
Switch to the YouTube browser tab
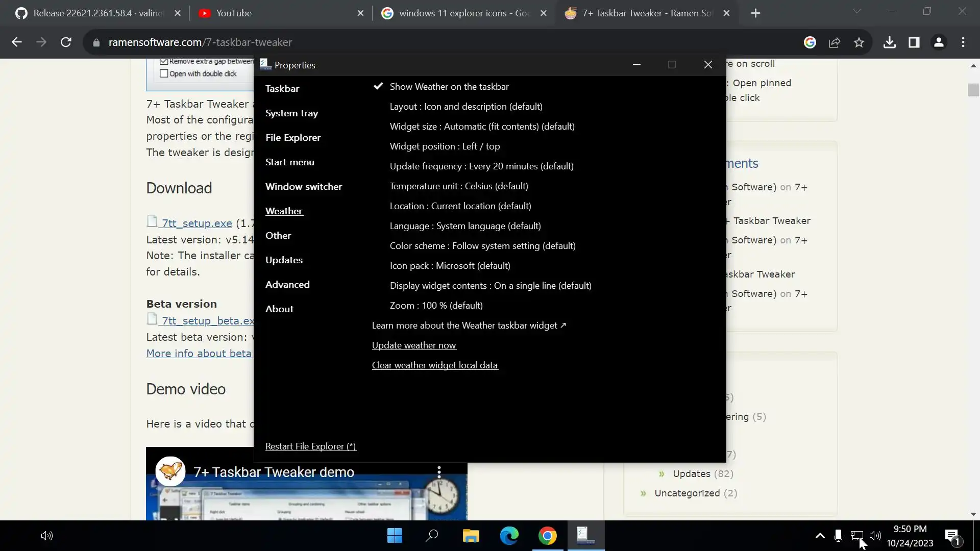234,13
